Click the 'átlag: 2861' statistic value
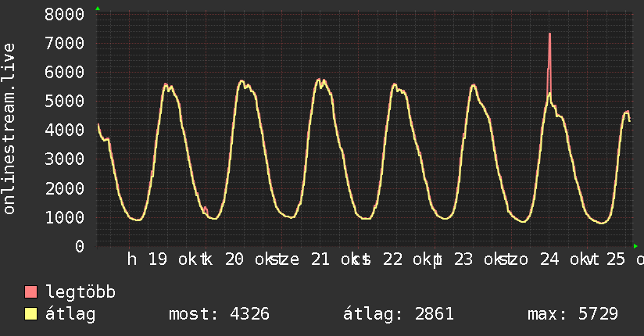The width and height of the screenshot is (644, 336). 399,314
